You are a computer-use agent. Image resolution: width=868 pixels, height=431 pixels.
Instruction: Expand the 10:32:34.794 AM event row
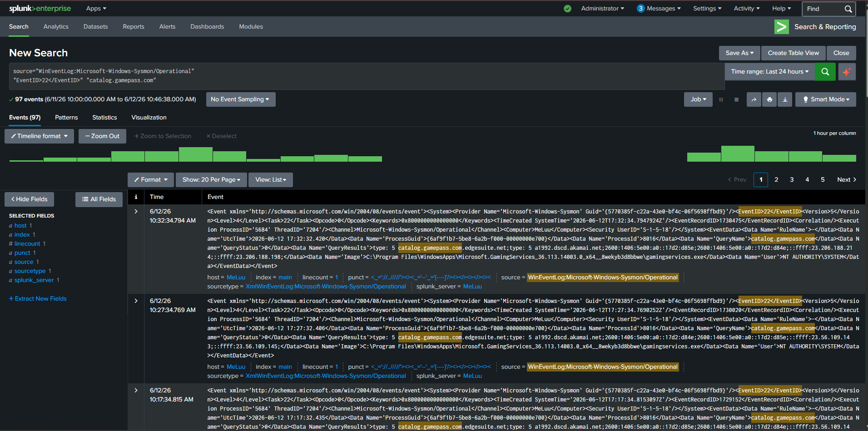click(x=136, y=212)
